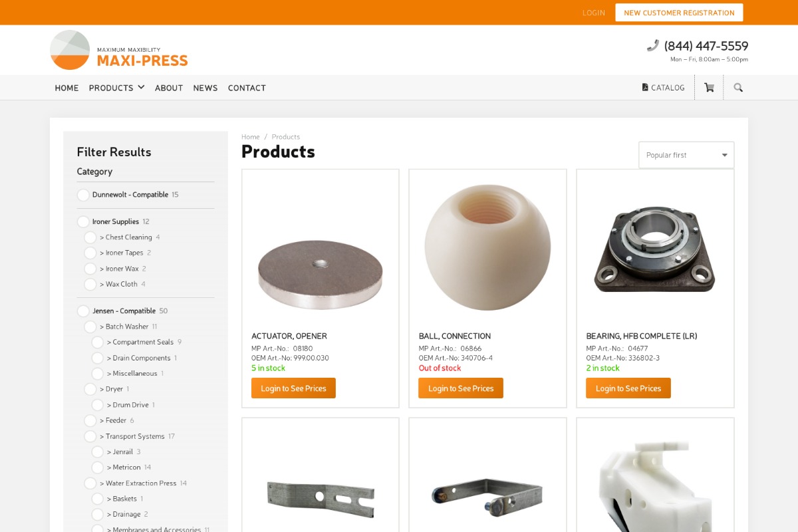Click the search magnifier icon
Image resolution: width=798 pixels, height=532 pixels.
738,88
